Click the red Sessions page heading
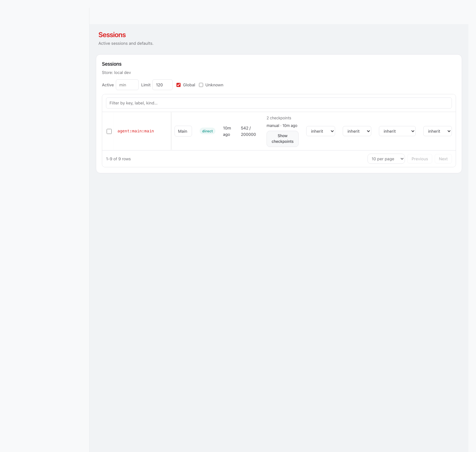Image resolution: width=476 pixels, height=452 pixels. [112, 35]
